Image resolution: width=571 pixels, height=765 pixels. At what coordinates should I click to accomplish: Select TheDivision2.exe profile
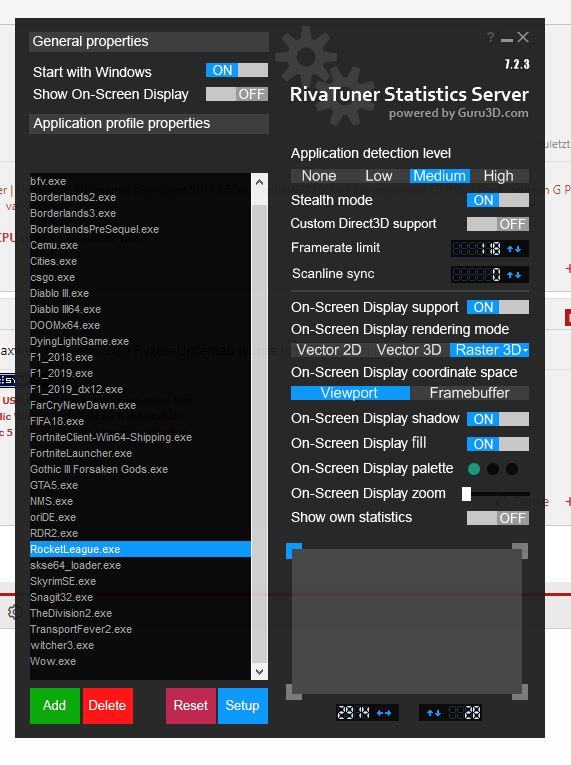pyautogui.click(x=141, y=613)
